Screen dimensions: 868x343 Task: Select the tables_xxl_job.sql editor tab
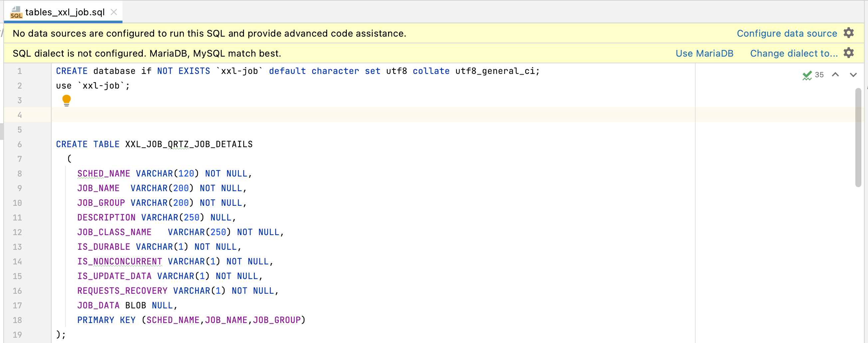point(65,12)
